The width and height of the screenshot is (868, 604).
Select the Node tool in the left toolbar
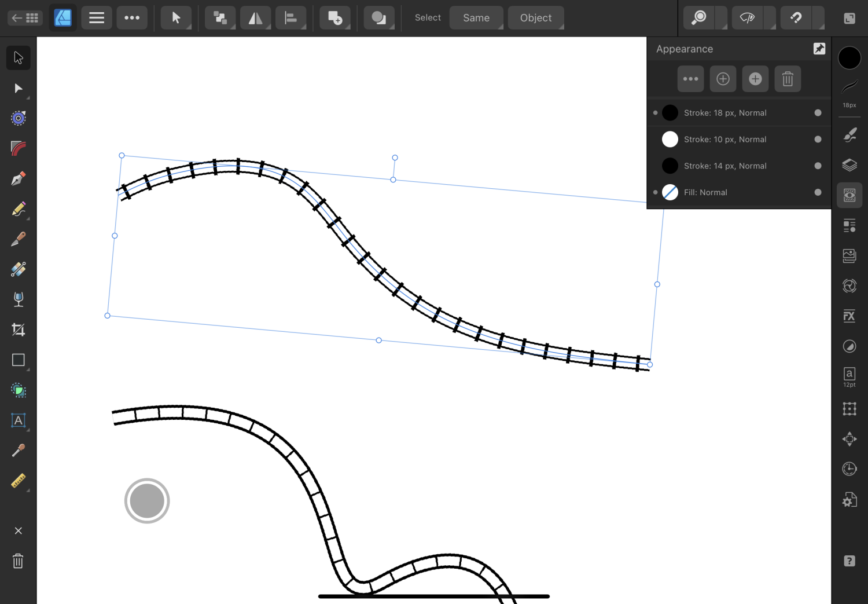point(18,88)
